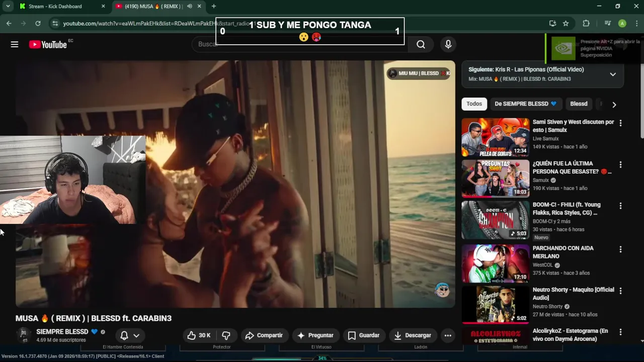Open the Alcolirykoz - Estetograma video title
Viewport: 644px width, 362px height.
pyautogui.click(x=571, y=335)
